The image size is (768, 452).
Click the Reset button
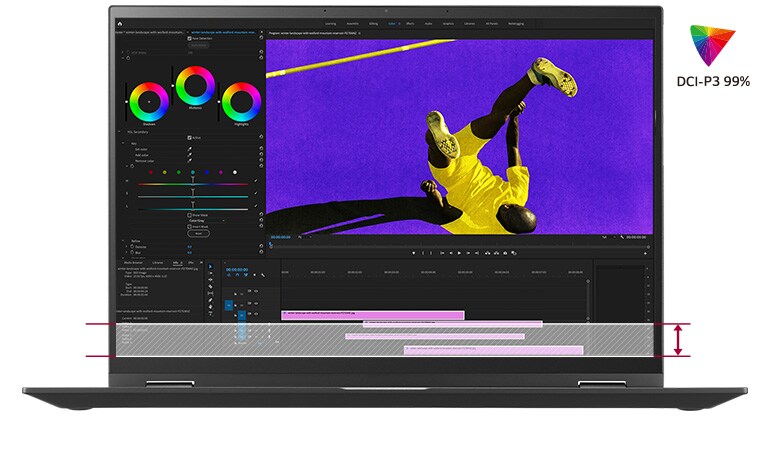pyautogui.click(x=196, y=234)
